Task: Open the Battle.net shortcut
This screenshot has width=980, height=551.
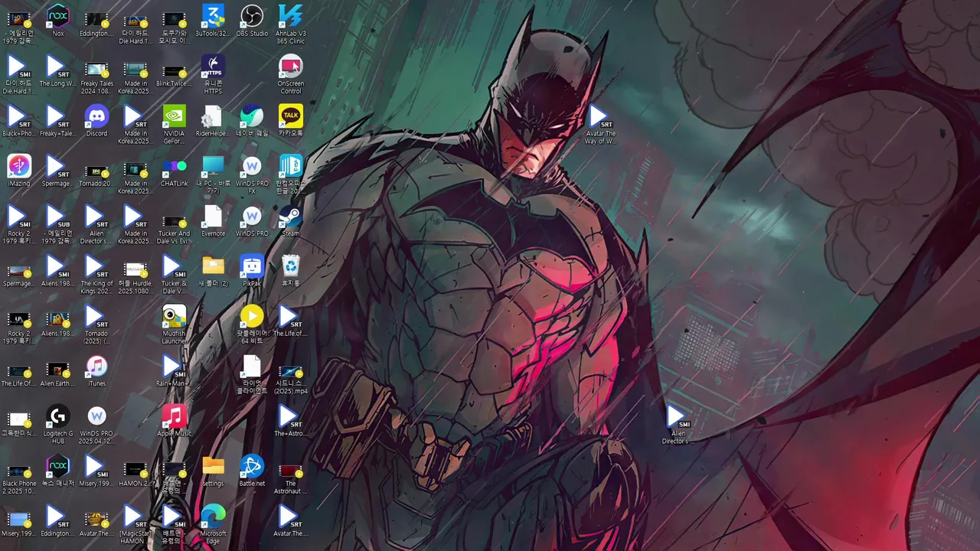Action: point(252,471)
